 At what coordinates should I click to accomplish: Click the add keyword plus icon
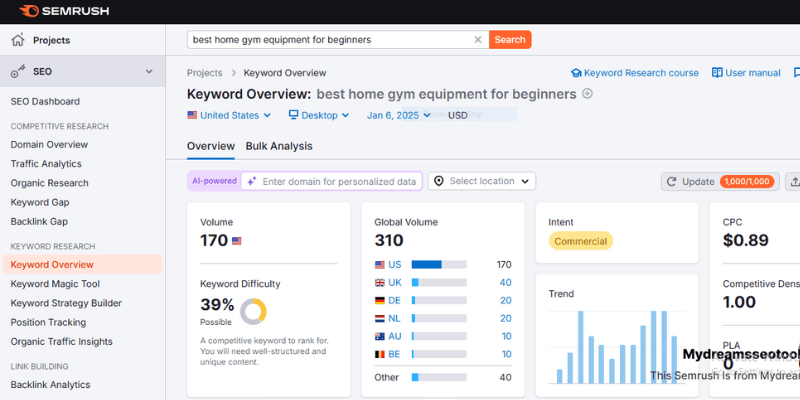[x=587, y=94]
